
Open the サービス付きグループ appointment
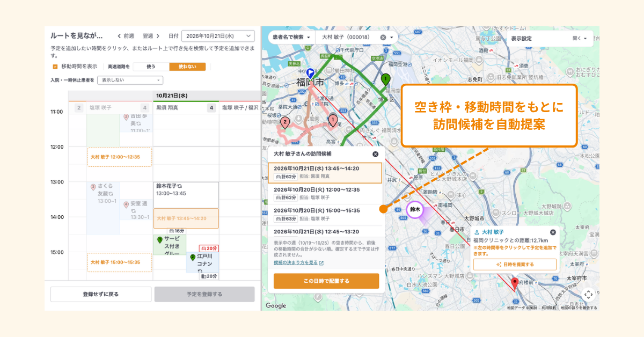pyautogui.click(x=170, y=245)
